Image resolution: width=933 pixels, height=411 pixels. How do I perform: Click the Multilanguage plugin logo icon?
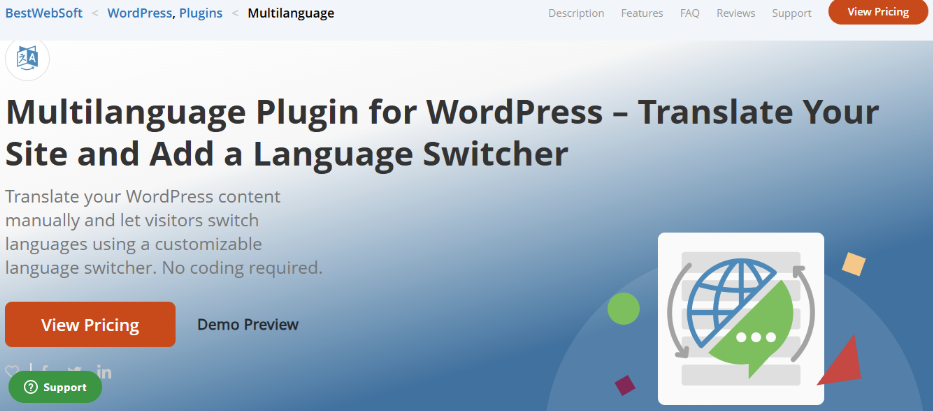(x=27, y=60)
